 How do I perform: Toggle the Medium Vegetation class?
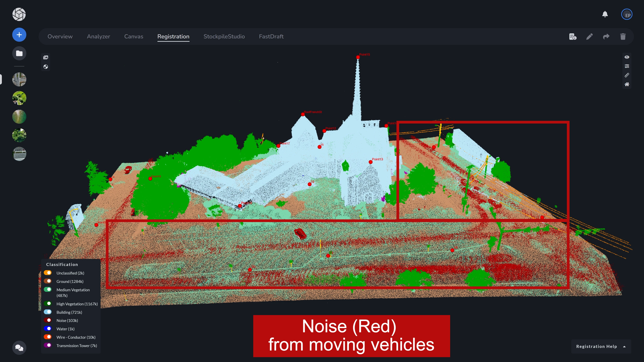pos(48,289)
